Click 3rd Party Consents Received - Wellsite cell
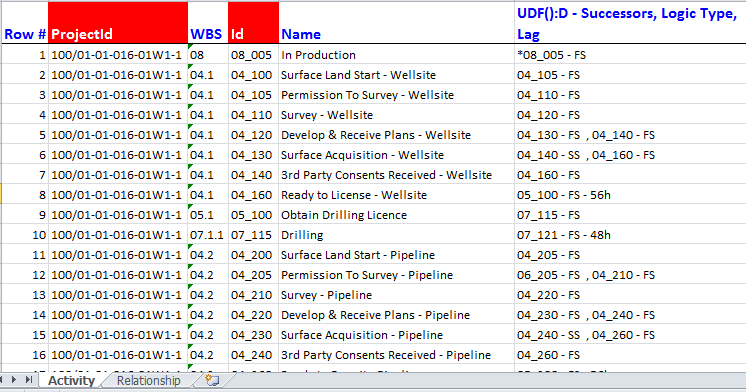746x392 pixels. pyautogui.click(x=396, y=175)
